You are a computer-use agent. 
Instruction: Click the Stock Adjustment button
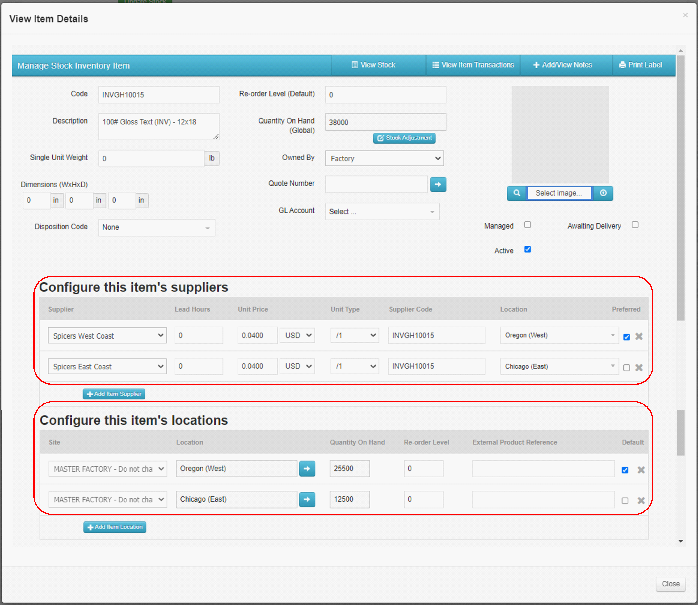click(405, 138)
